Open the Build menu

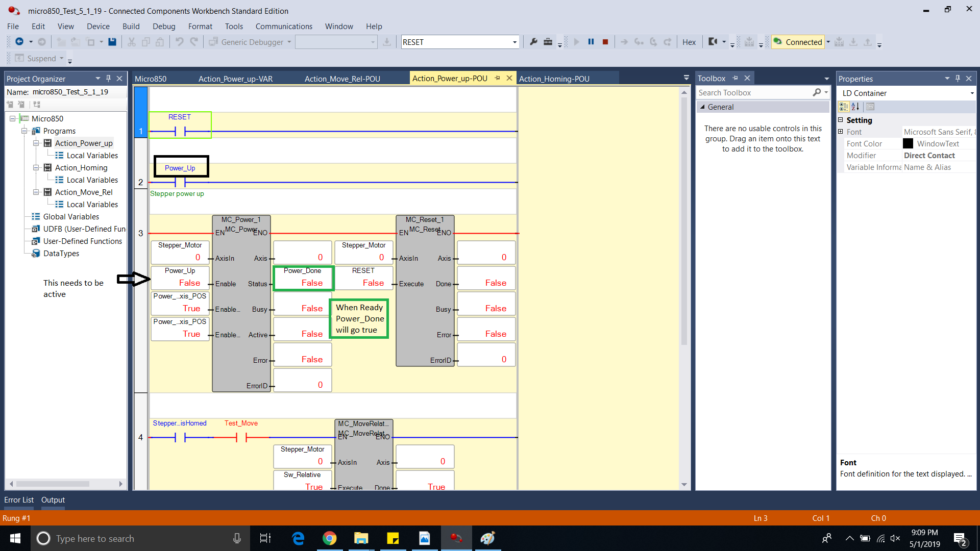pyautogui.click(x=131, y=27)
